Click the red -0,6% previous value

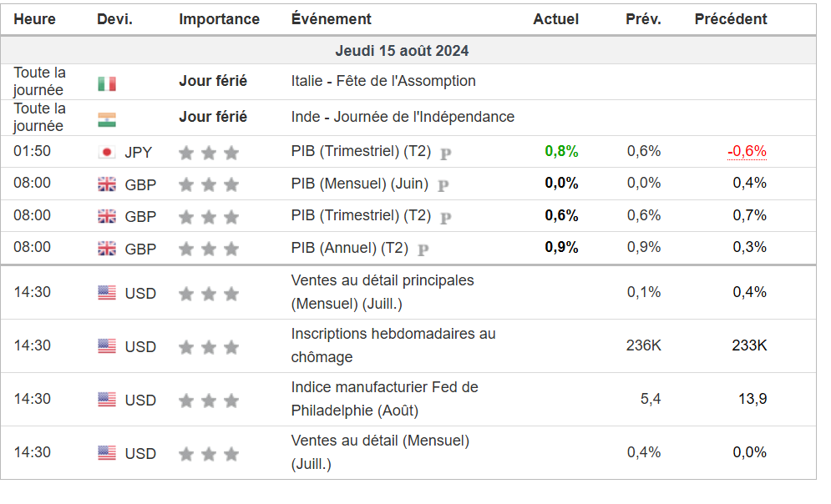747,151
